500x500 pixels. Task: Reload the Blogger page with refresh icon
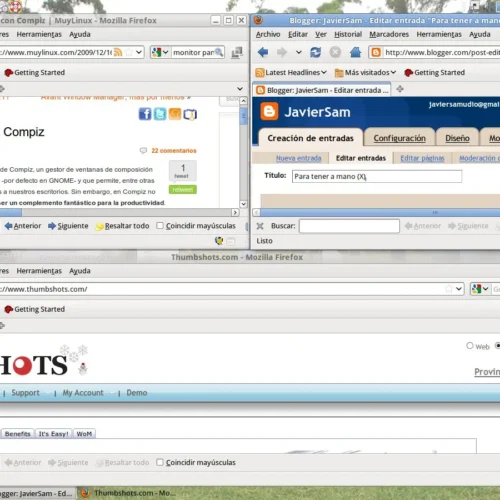coord(315,52)
